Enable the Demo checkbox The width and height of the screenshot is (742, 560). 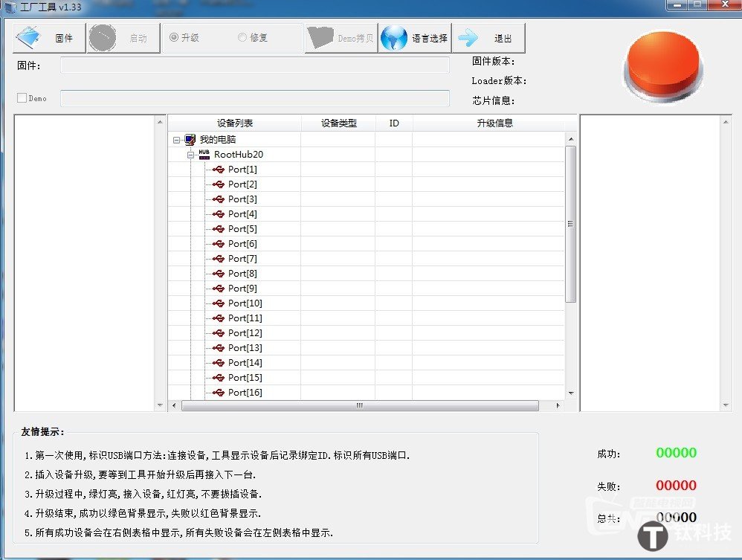pos(22,98)
